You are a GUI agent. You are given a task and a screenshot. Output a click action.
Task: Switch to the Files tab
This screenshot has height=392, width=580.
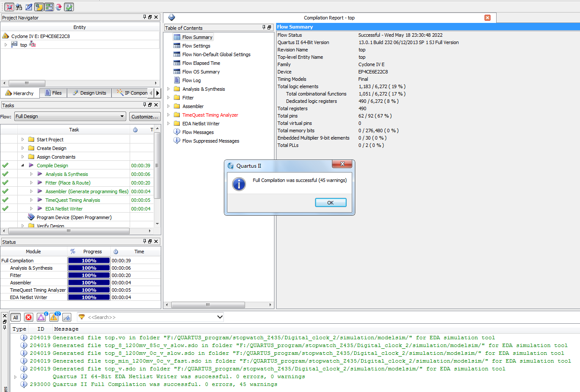coord(54,93)
